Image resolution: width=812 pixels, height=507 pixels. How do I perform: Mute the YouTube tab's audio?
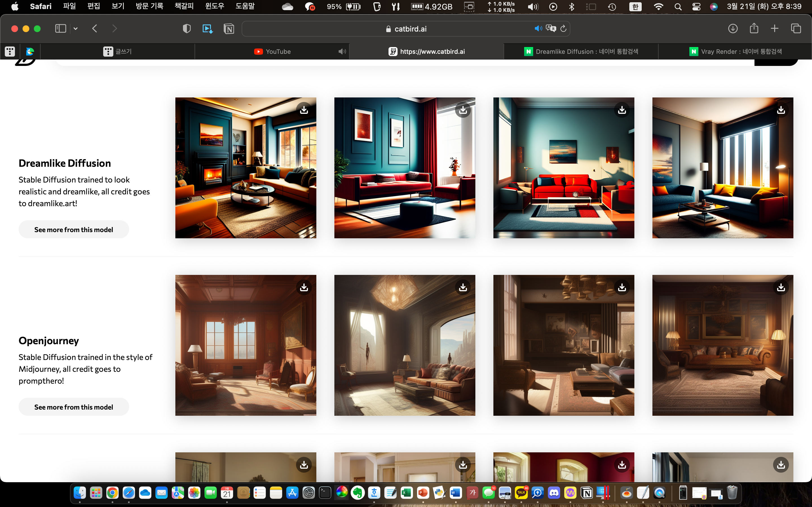click(x=342, y=52)
